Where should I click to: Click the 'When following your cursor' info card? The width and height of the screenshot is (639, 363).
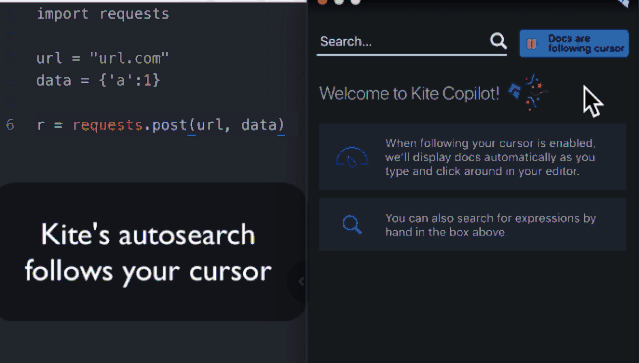tap(472, 157)
